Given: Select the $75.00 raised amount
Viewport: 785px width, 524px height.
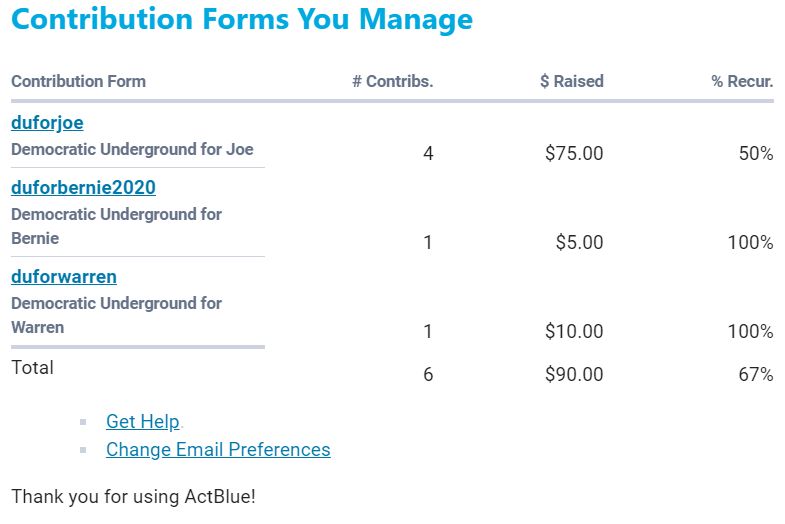Looking at the screenshot, I should (574, 154).
